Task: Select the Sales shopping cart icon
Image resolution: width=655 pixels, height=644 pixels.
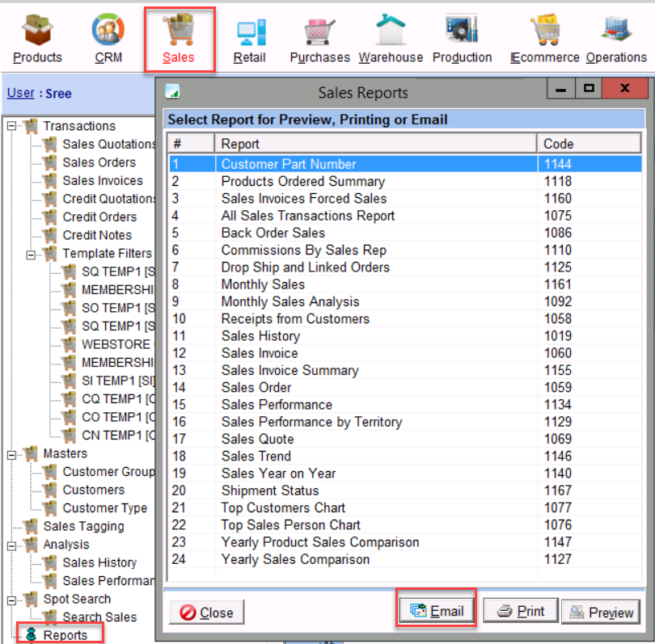Action: [179, 32]
